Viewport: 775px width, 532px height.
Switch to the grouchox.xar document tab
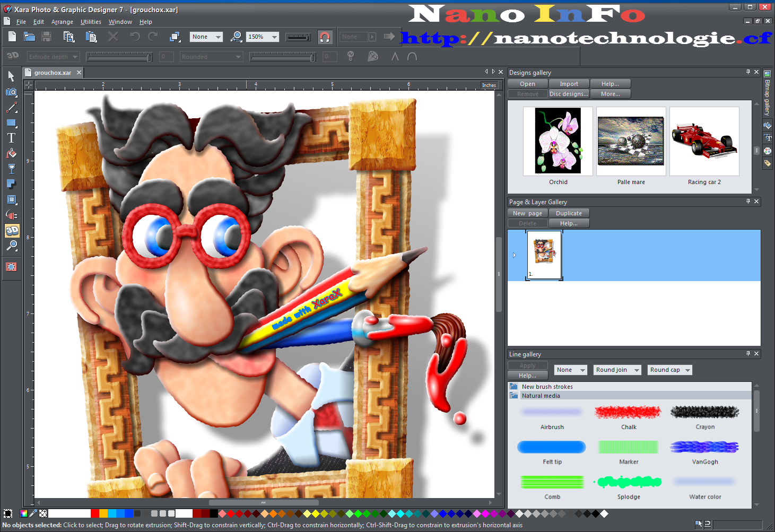coord(53,73)
